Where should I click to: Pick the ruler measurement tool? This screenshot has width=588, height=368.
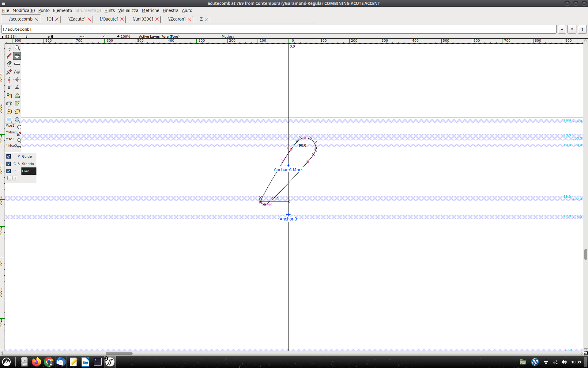tap(17, 64)
